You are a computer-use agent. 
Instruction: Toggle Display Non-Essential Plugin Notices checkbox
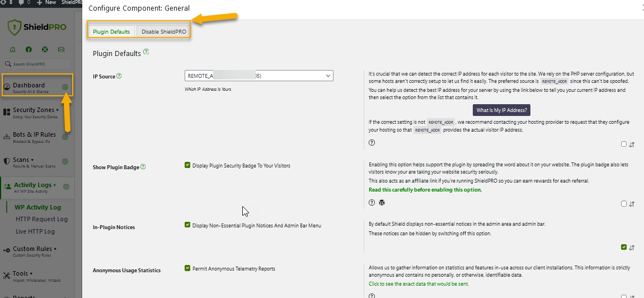pyautogui.click(x=187, y=225)
